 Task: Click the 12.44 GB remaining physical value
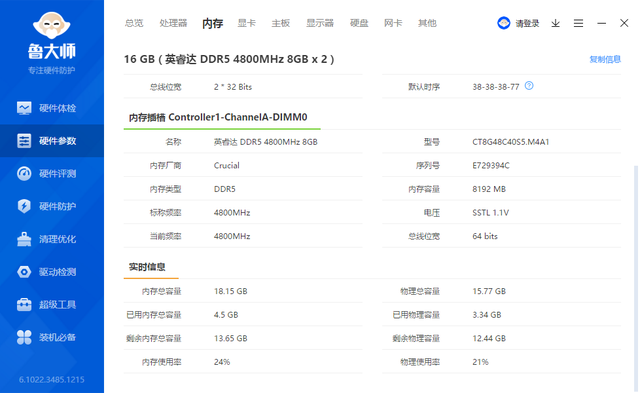489,339
